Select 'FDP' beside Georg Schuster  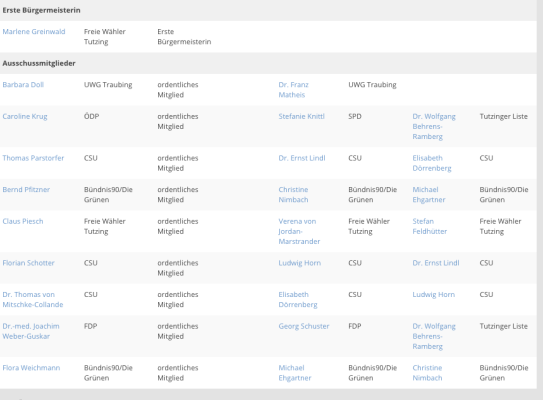click(355, 326)
